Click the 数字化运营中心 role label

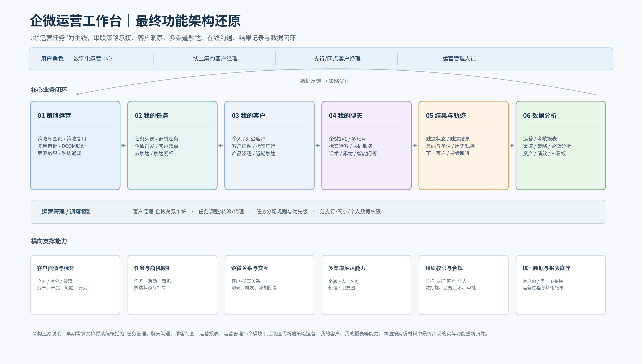coord(93,58)
